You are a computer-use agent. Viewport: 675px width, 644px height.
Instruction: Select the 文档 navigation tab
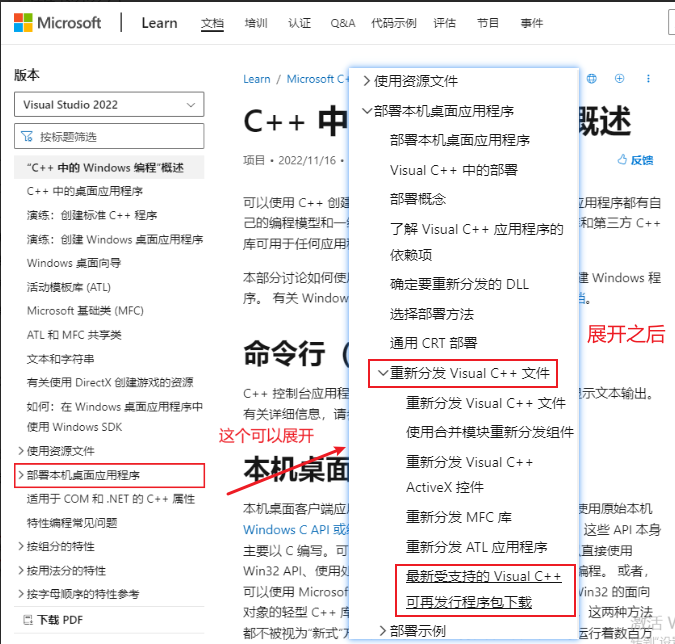coord(212,23)
